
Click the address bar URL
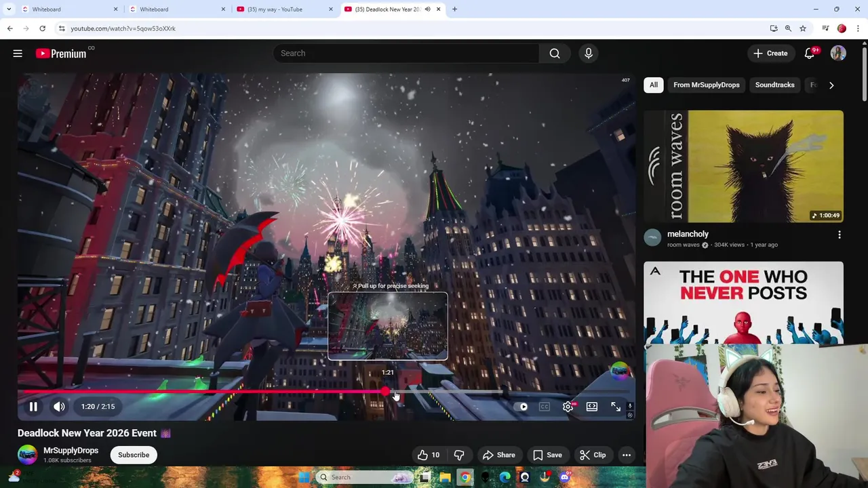click(123, 28)
